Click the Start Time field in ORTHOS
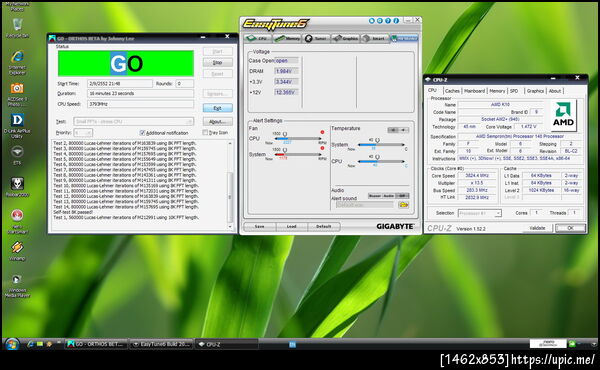Viewport: 600px width, 370px height. pyautogui.click(x=120, y=83)
